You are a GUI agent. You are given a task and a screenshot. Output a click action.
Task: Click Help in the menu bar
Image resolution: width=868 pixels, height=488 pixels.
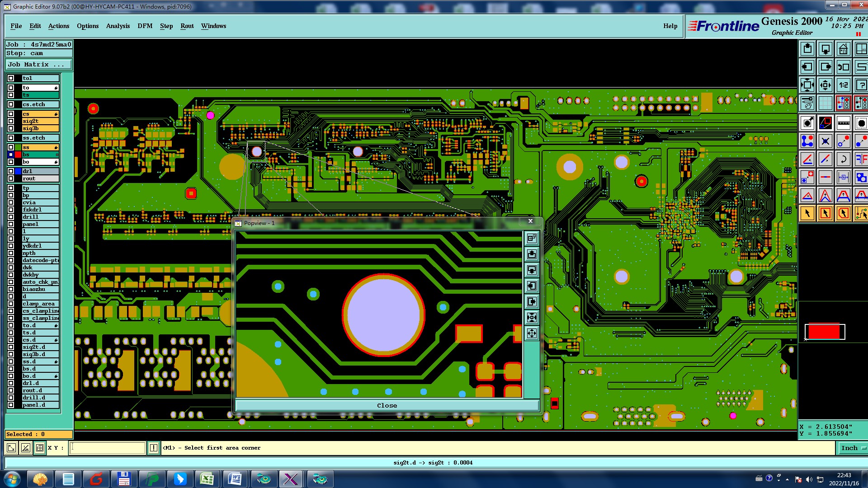670,26
